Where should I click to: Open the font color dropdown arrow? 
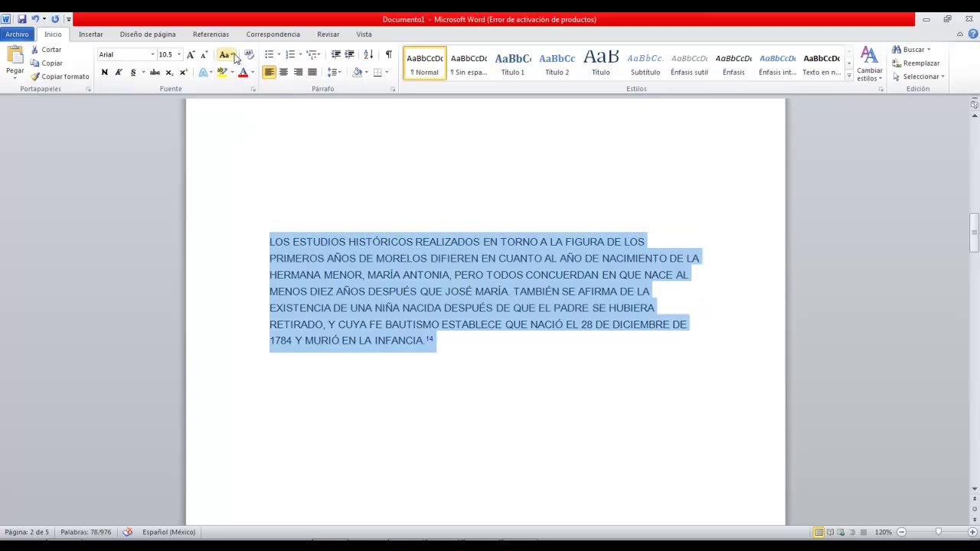(x=253, y=73)
